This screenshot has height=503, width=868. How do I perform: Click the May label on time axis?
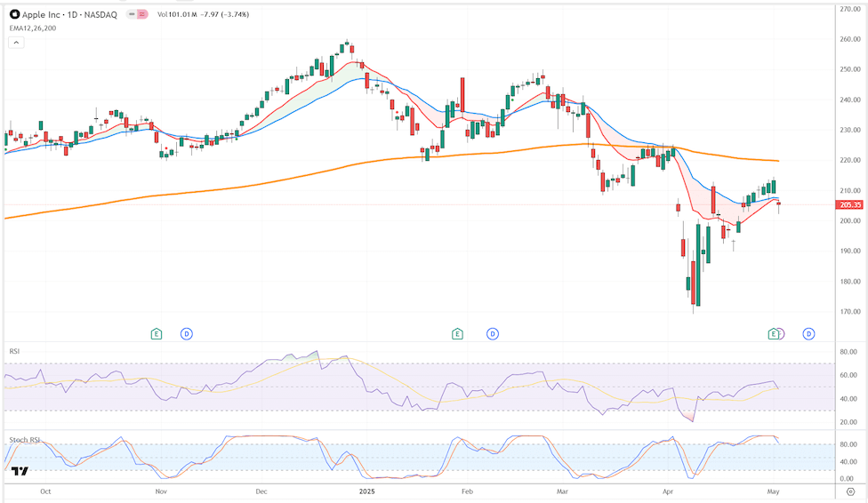coord(774,491)
